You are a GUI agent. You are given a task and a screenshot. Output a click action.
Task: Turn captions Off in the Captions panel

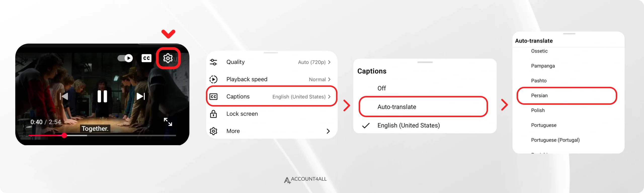(382, 88)
